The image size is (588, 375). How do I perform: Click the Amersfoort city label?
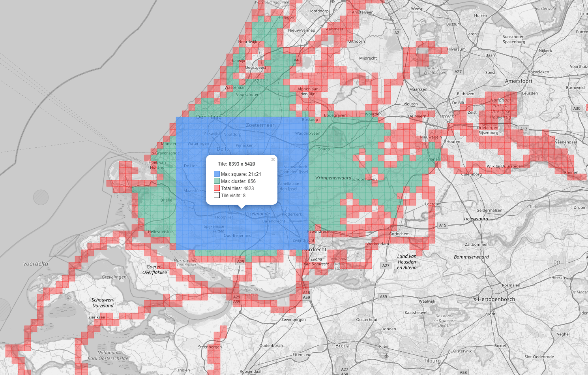pyautogui.click(x=519, y=81)
